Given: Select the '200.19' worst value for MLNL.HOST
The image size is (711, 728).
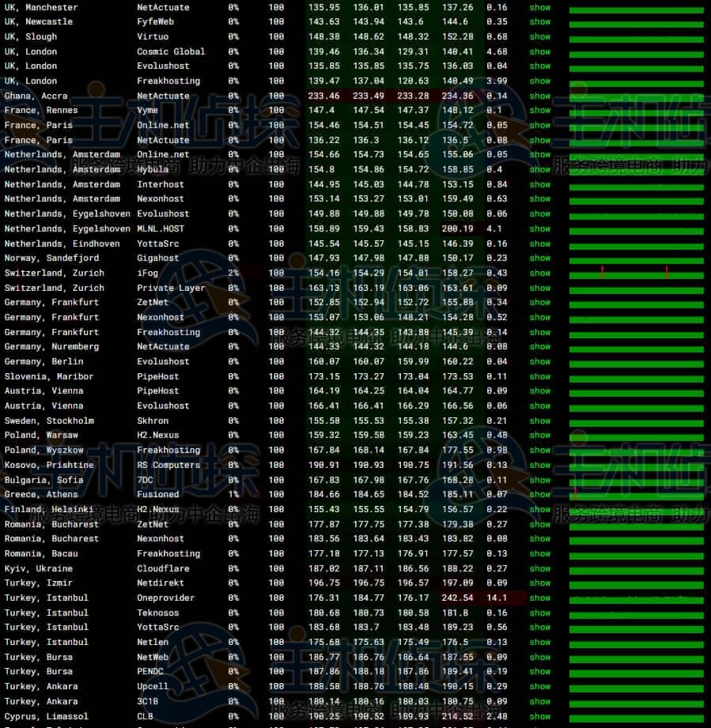Looking at the screenshot, I should [x=457, y=229].
